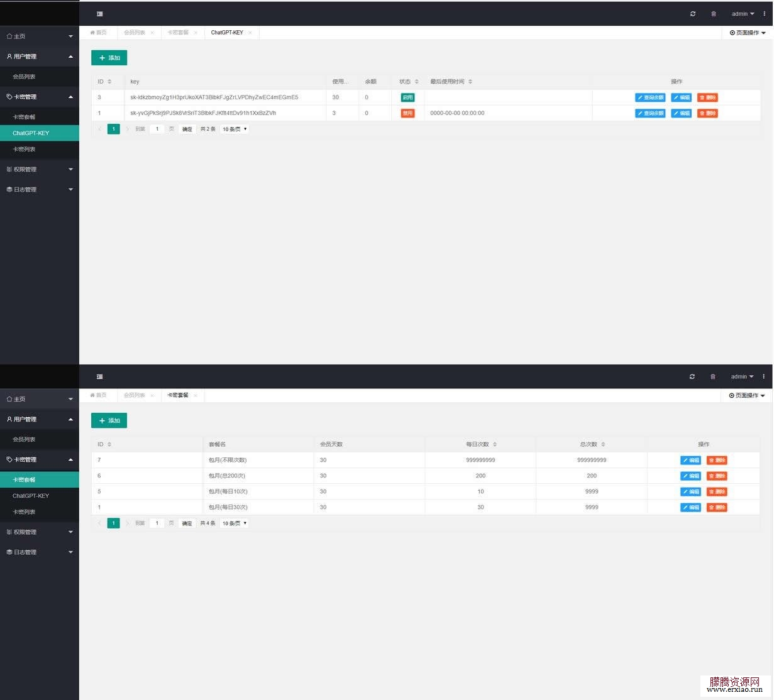Click refresh icon in upper screen's header

(693, 14)
